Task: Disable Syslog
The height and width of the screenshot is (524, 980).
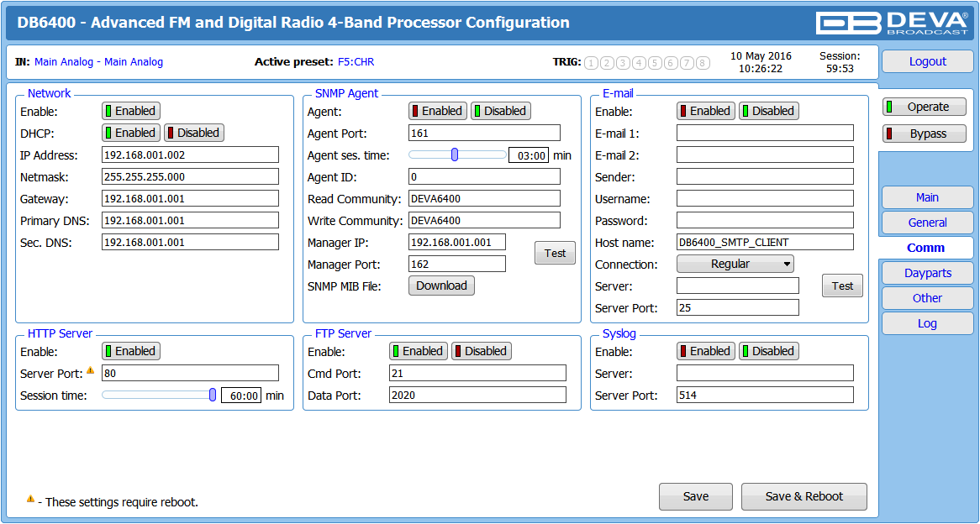Action: point(769,351)
